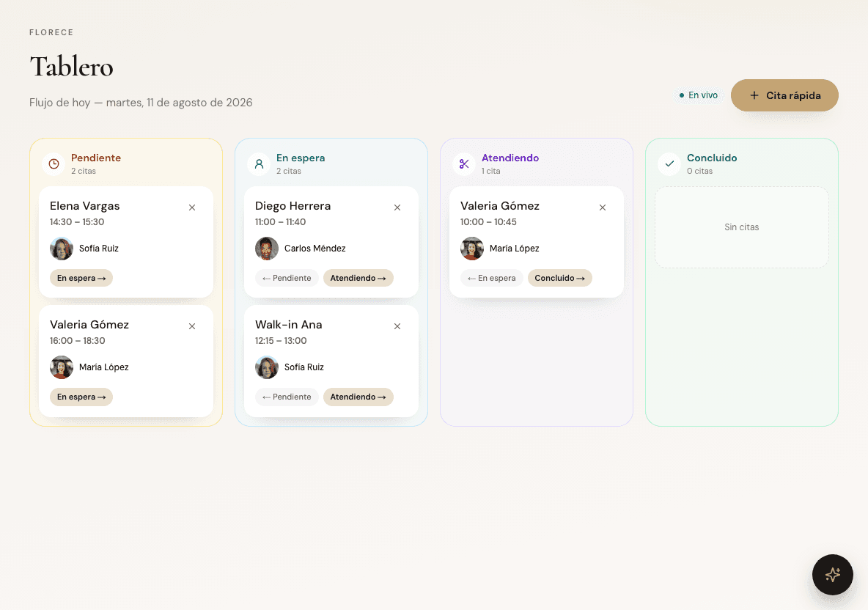
Task: Click the Sin citas empty placeholder
Action: (x=742, y=227)
